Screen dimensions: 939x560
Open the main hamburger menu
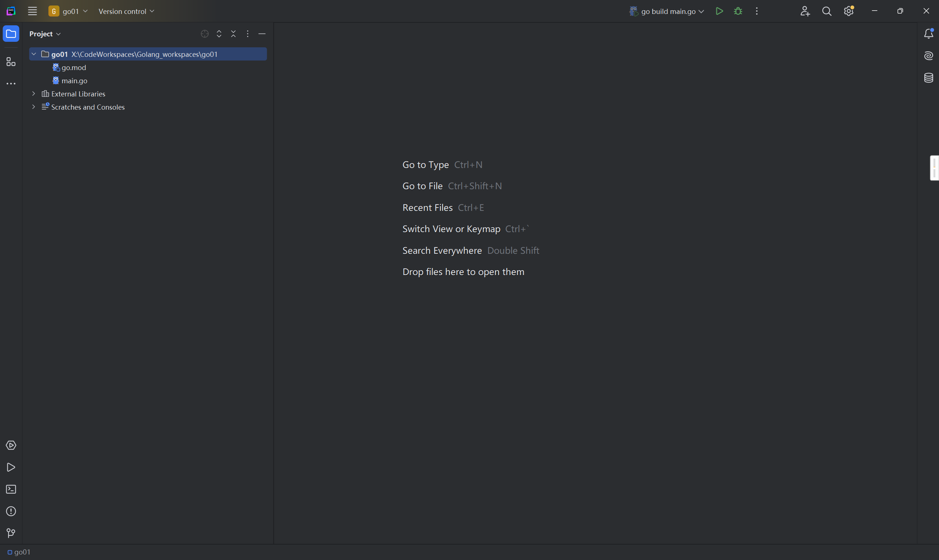(32, 11)
